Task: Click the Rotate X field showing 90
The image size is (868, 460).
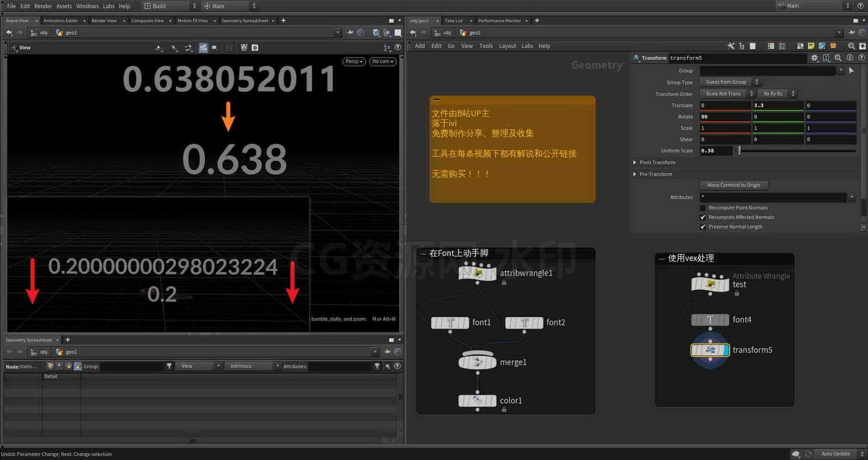Action: 725,117
